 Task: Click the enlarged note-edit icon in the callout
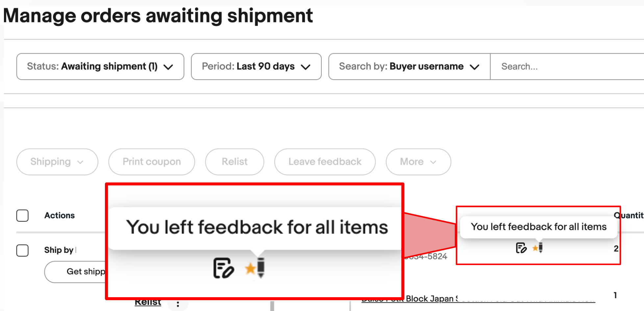tap(224, 268)
